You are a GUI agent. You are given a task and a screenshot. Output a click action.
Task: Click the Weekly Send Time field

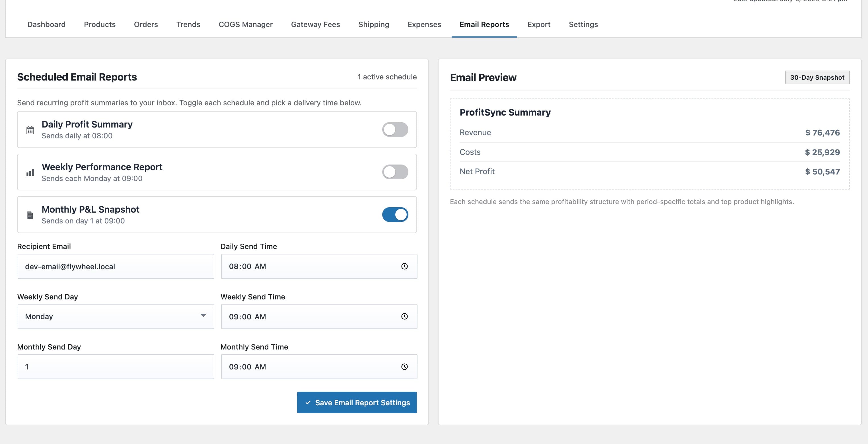[319, 316]
